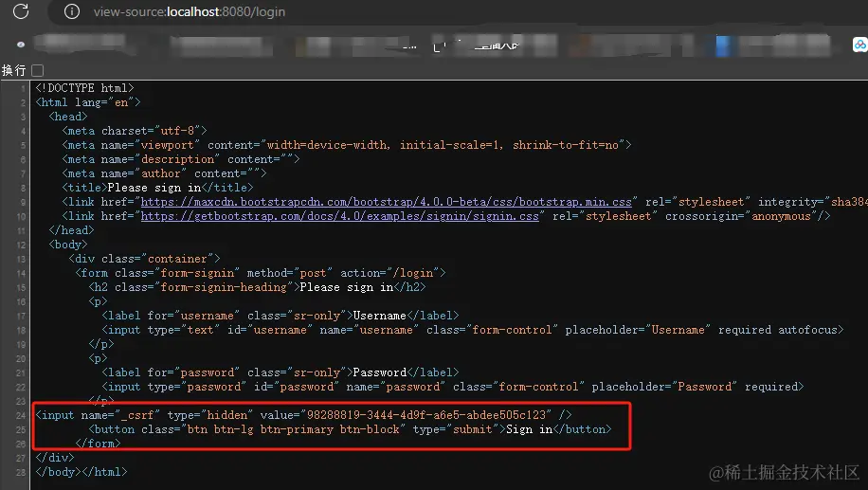Click the closing </form> tag
Image resolution: width=868 pixels, height=490 pixels.
98,445
